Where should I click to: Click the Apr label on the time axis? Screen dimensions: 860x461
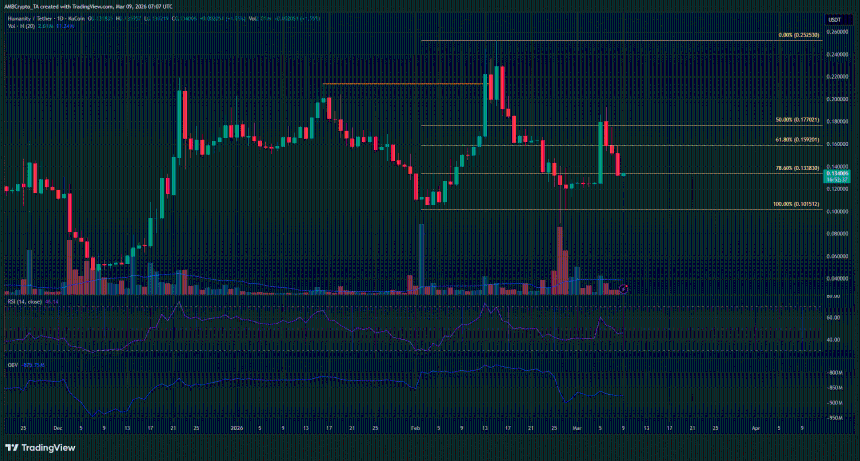coord(756,428)
